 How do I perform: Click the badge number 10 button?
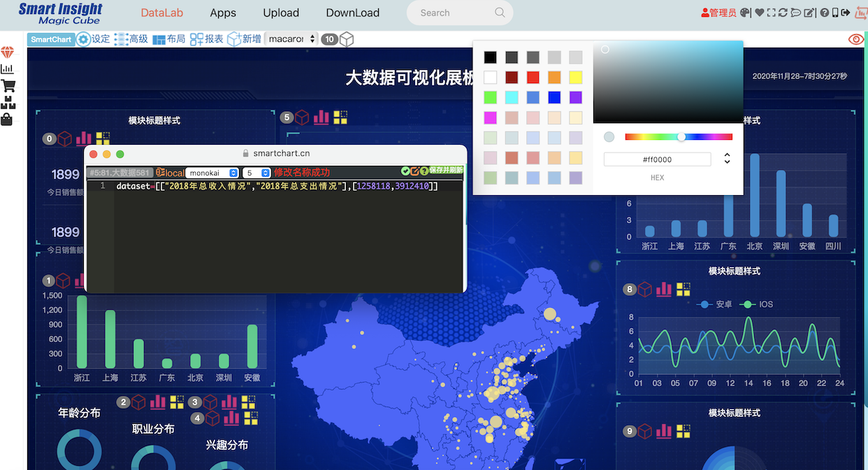tap(329, 39)
